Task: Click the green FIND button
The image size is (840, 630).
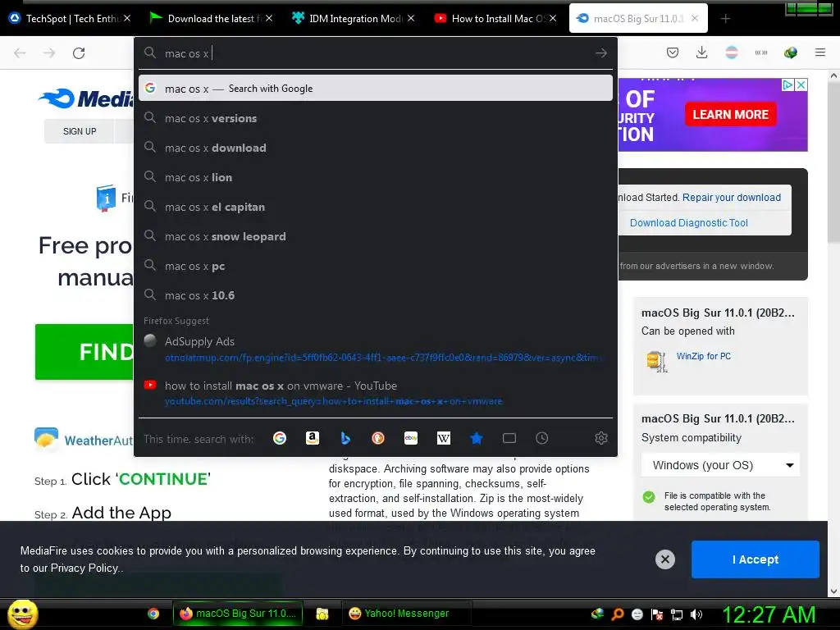Action: (x=84, y=352)
